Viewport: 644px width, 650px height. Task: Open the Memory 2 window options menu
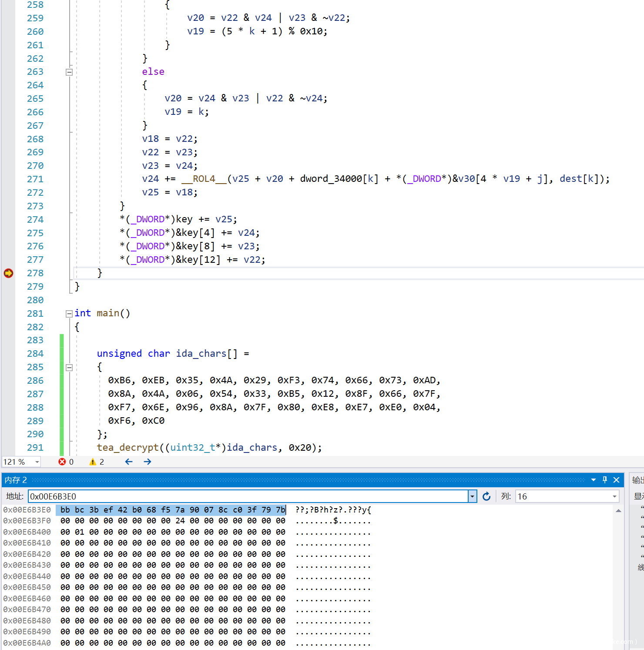594,480
